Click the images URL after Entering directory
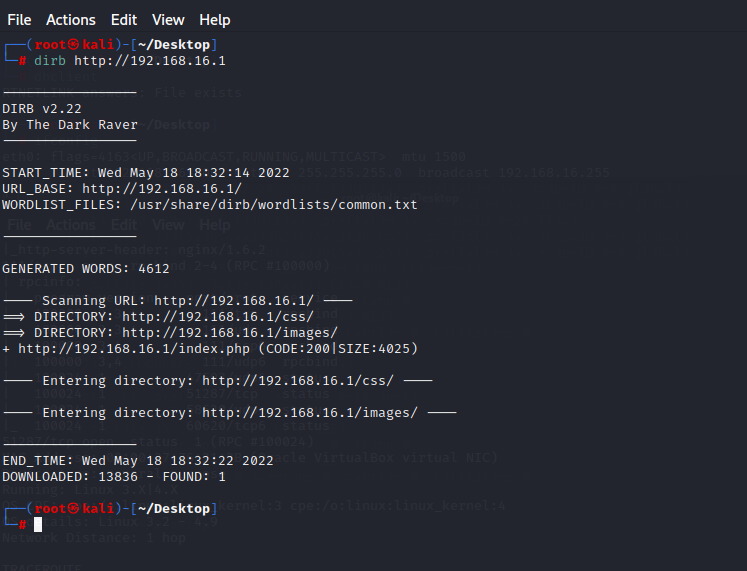This screenshot has width=747, height=571. click(x=310, y=413)
